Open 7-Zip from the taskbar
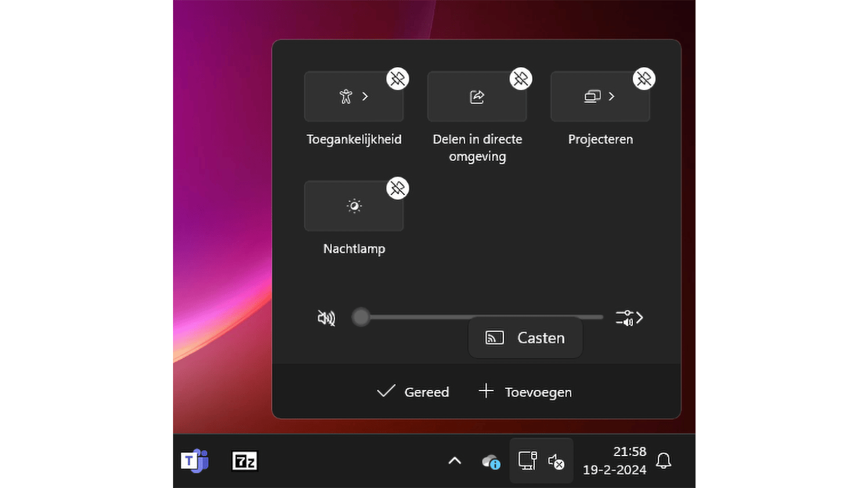 pos(244,461)
